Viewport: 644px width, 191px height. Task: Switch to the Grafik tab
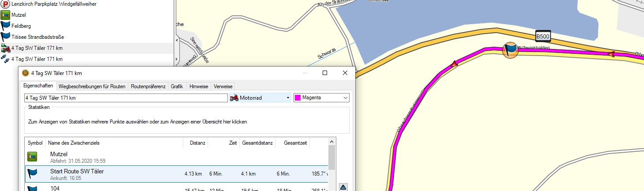(177, 86)
